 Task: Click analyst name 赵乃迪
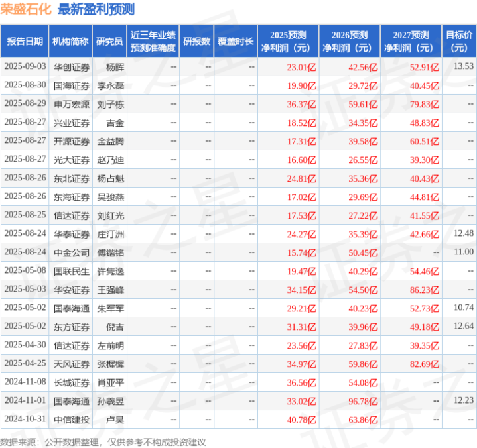point(111,160)
